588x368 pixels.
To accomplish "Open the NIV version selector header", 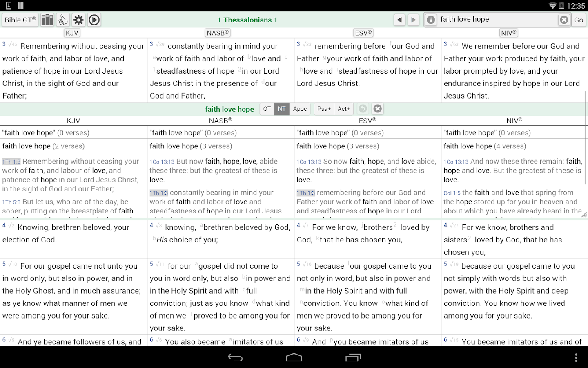I will click(x=508, y=33).
